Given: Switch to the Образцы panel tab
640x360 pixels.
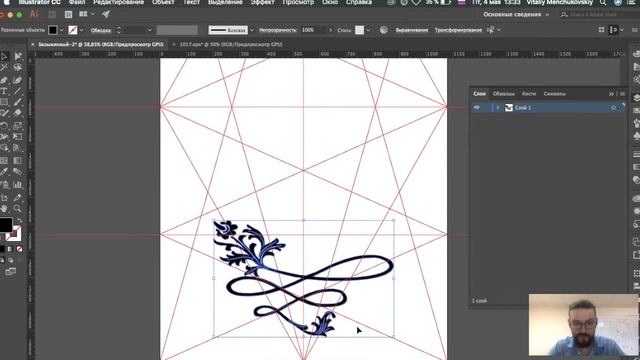Looking at the screenshot, I should [503, 94].
